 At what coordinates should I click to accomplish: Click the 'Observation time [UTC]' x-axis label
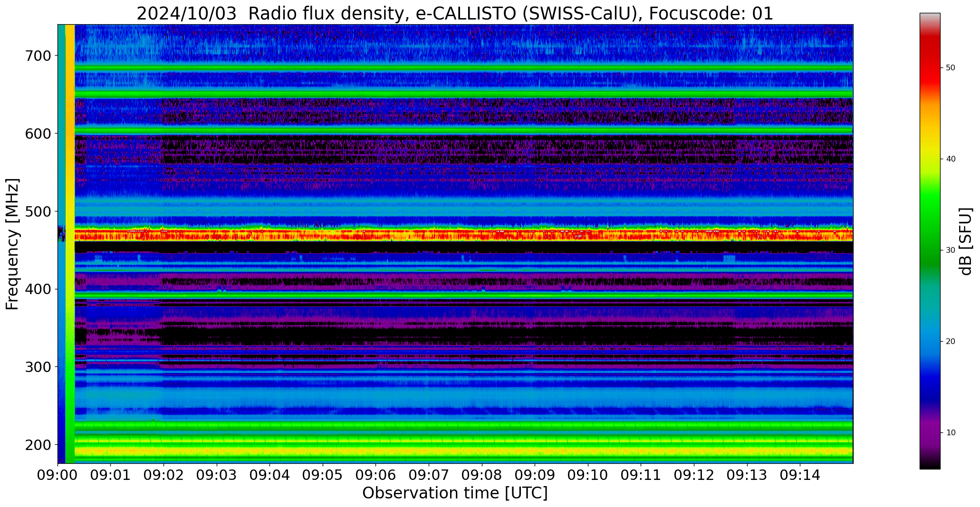click(455, 493)
